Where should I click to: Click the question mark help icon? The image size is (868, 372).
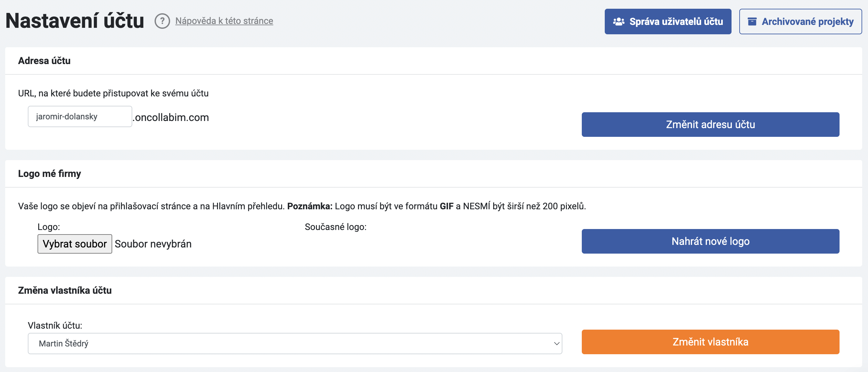(x=162, y=21)
